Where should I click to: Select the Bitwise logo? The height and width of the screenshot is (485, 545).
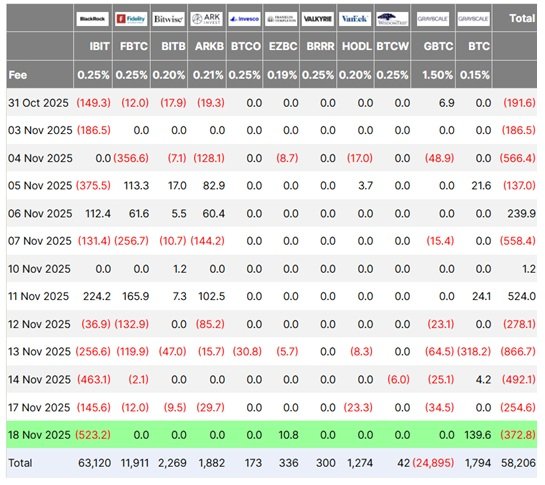[169, 19]
